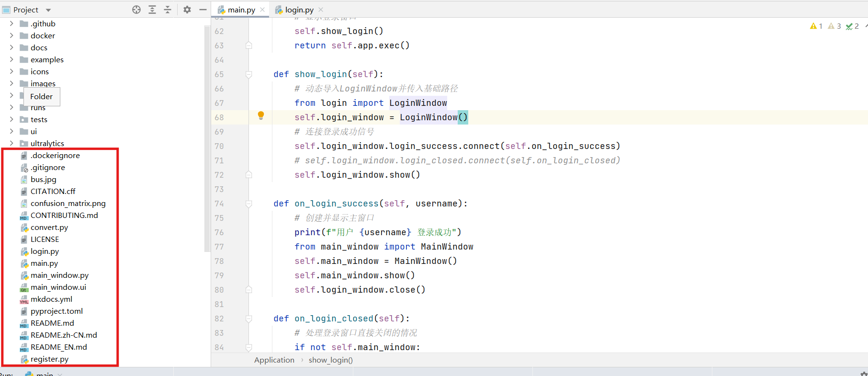Select README.zh-CN.md file
This screenshot has height=376, width=868.
point(64,335)
